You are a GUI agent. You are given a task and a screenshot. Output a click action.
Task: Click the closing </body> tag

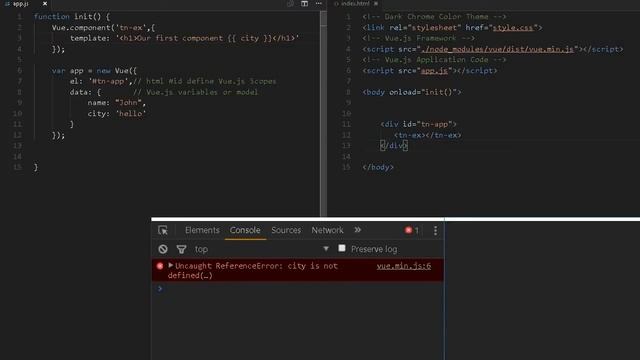378,167
